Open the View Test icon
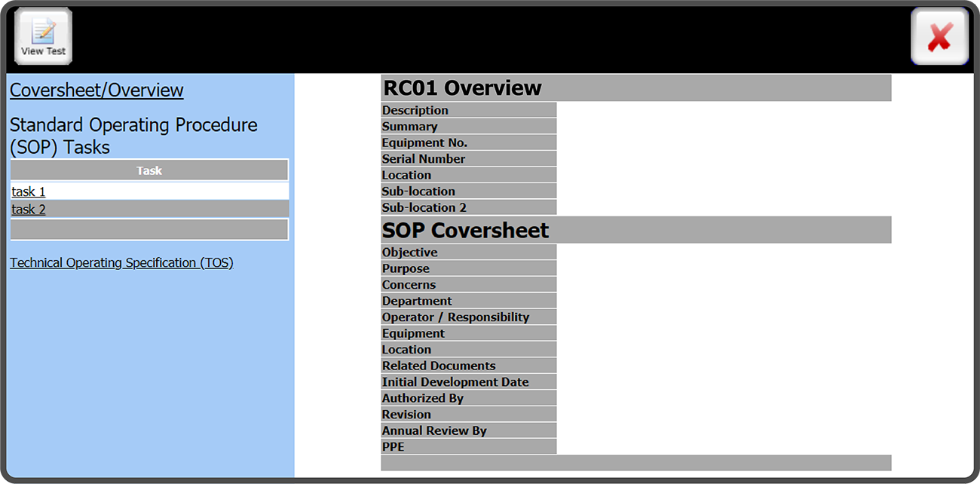The height and width of the screenshot is (484, 980). pyautogui.click(x=43, y=36)
